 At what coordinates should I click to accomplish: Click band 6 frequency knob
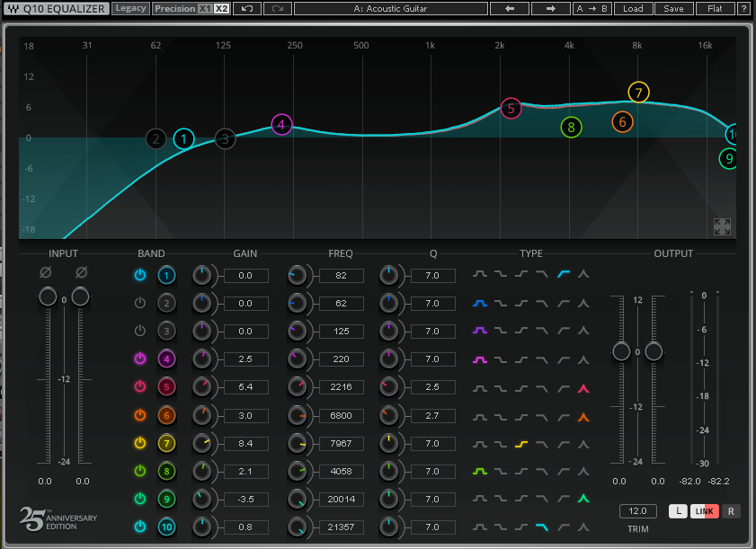297,415
